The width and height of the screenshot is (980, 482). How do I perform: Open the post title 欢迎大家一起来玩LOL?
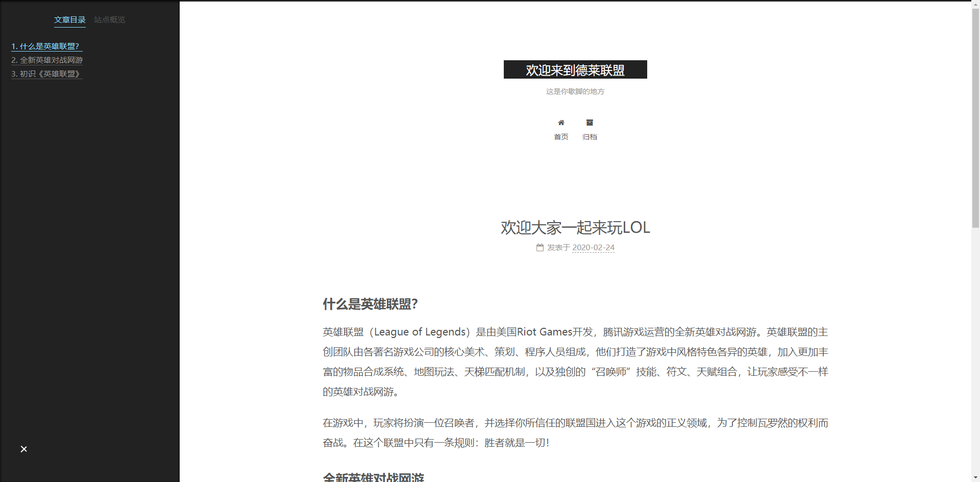tap(575, 228)
